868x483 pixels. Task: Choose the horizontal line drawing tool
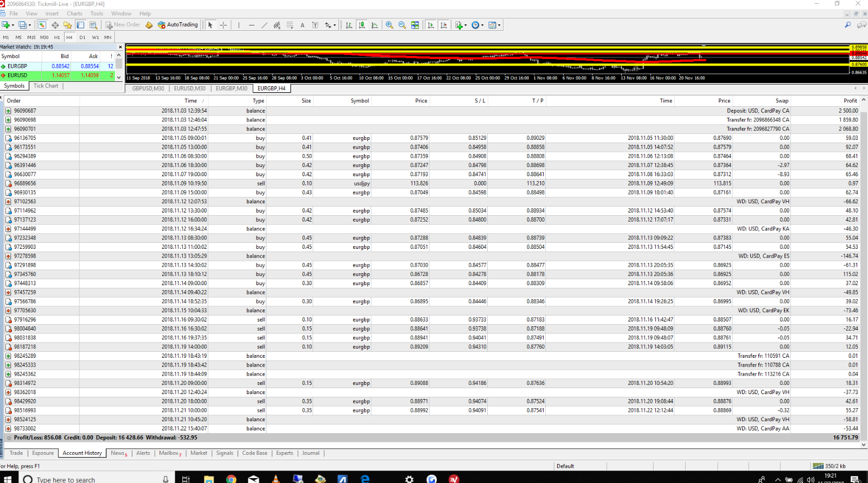coord(251,25)
